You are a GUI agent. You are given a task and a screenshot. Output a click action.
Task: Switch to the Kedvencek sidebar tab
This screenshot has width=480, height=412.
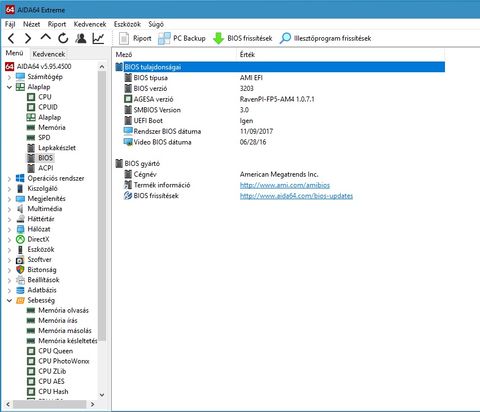[x=49, y=54]
